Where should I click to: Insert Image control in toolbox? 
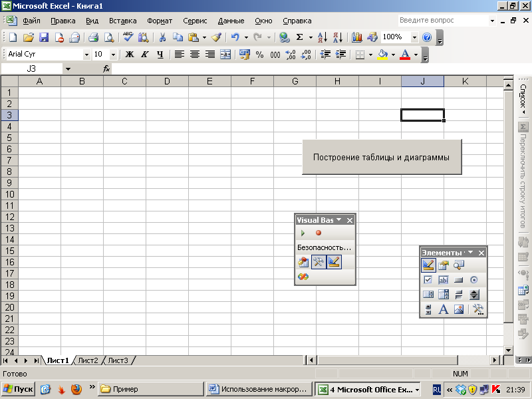[459, 309]
